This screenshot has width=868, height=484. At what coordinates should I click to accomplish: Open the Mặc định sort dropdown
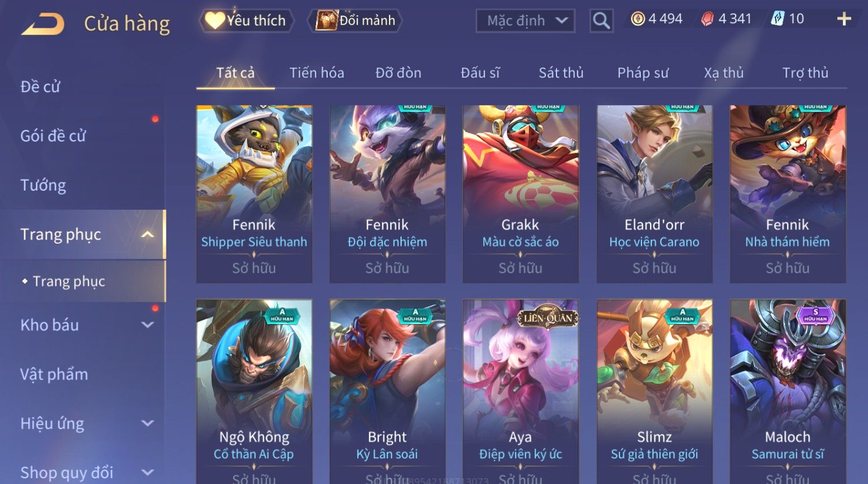[x=525, y=21]
